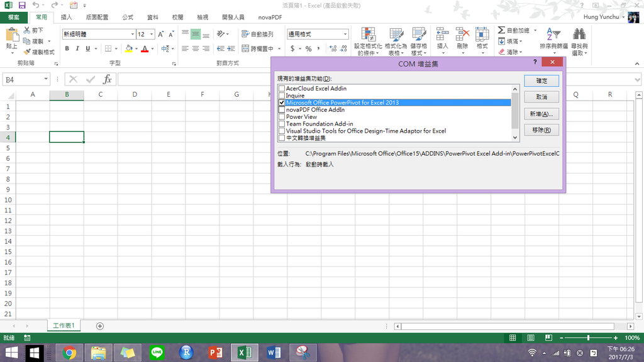The width and height of the screenshot is (644, 362).
Task: Click the insert function fx icon
Action: tap(107, 79)
